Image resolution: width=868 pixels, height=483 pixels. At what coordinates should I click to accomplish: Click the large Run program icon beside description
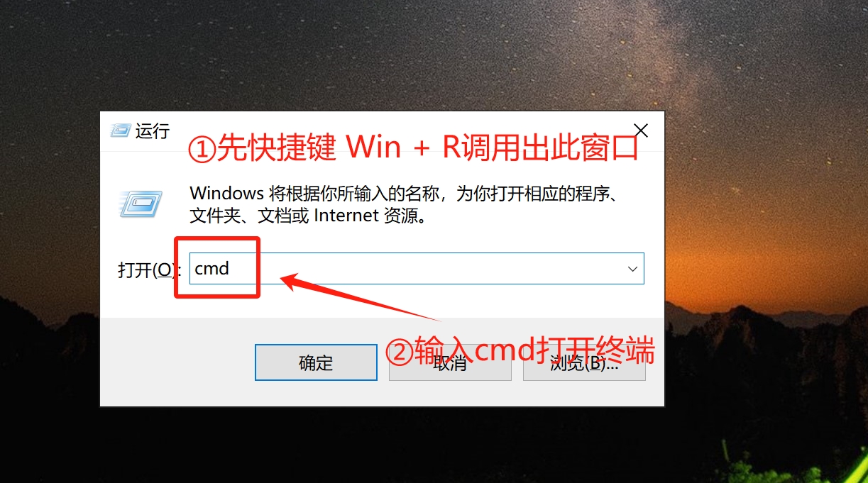140,204
